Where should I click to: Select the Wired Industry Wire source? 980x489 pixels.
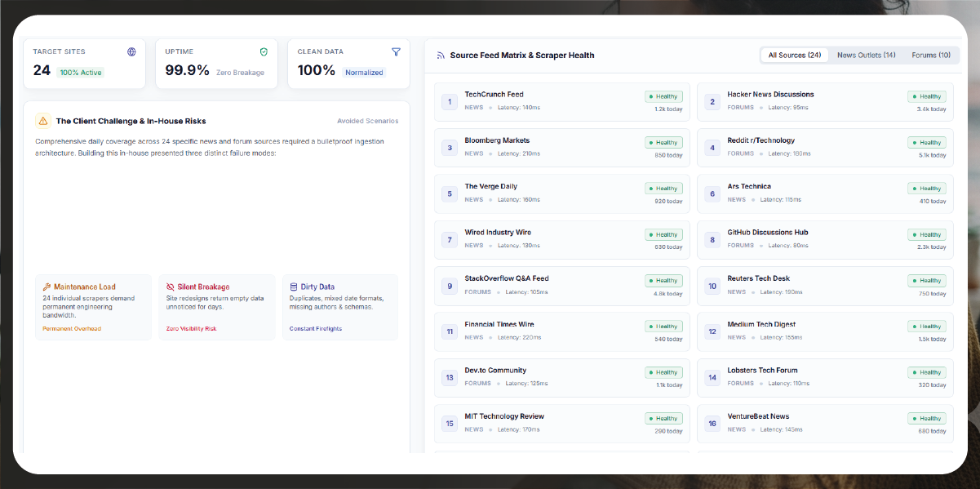562,240
